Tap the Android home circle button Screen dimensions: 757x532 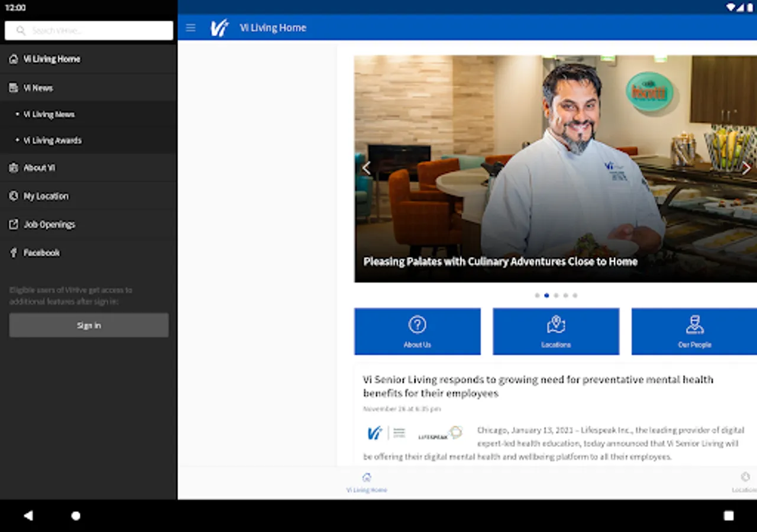[76, 515]
